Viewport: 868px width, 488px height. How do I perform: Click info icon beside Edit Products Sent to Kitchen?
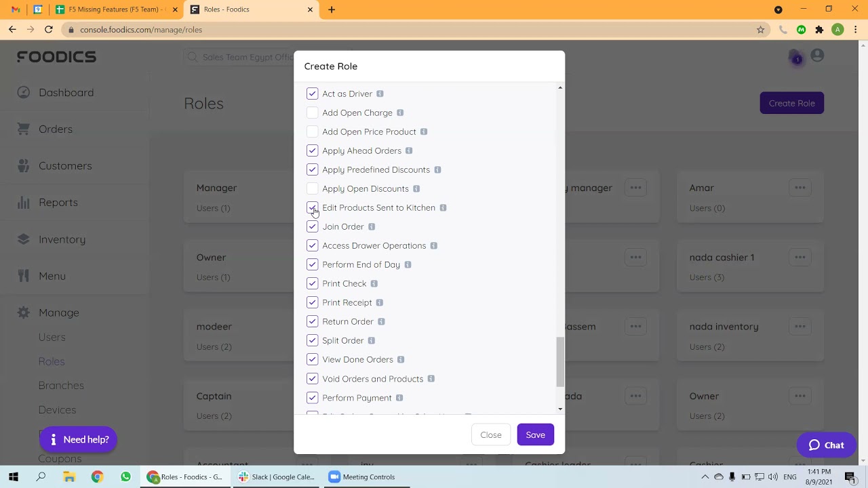click(443, 207)
